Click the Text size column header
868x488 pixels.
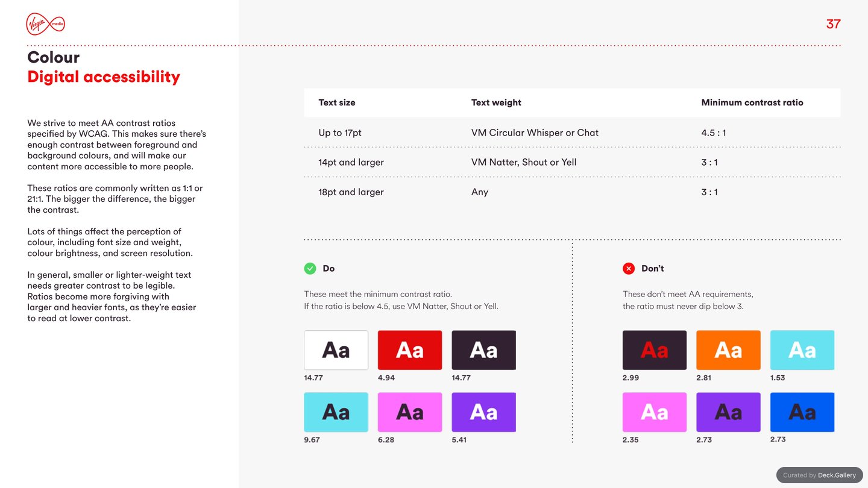coord(337,102)
